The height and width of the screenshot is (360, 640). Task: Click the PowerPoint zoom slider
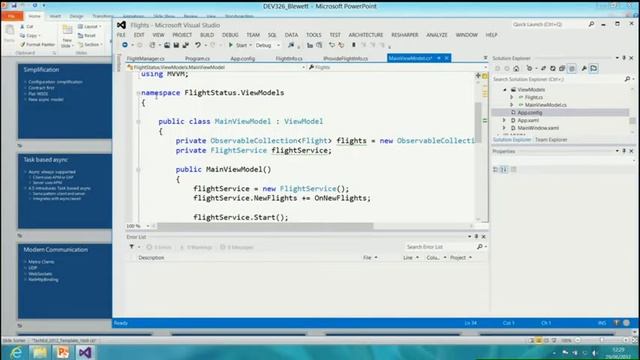point(602,340)
